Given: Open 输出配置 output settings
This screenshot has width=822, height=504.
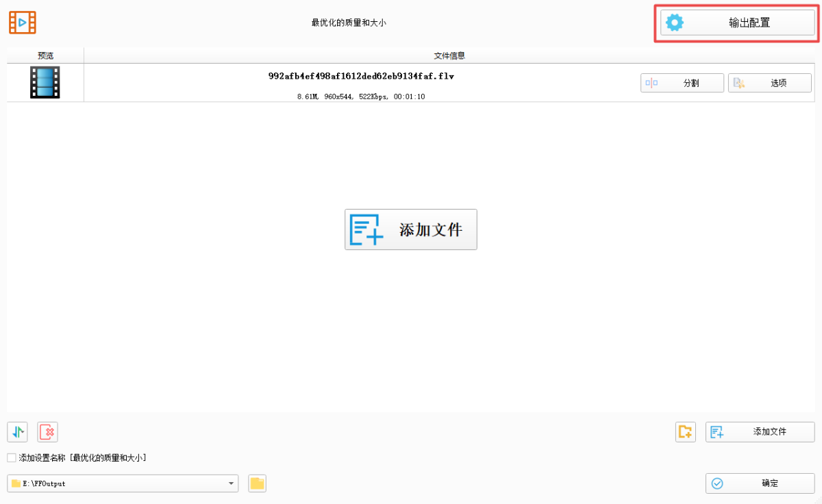Looking at the screenshot, I should (736, 23).
